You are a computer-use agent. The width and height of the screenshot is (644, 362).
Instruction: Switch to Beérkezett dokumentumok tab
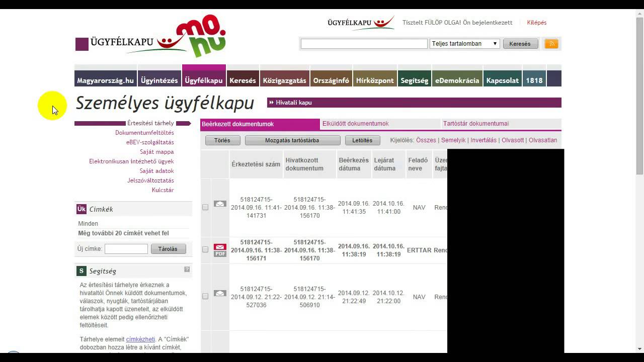(x=260, y=124)
